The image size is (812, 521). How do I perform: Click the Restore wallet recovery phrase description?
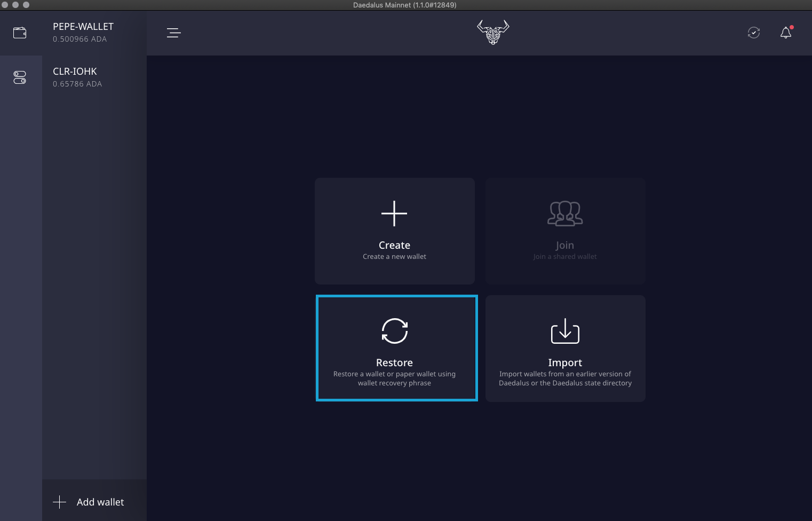coord(394,378)
